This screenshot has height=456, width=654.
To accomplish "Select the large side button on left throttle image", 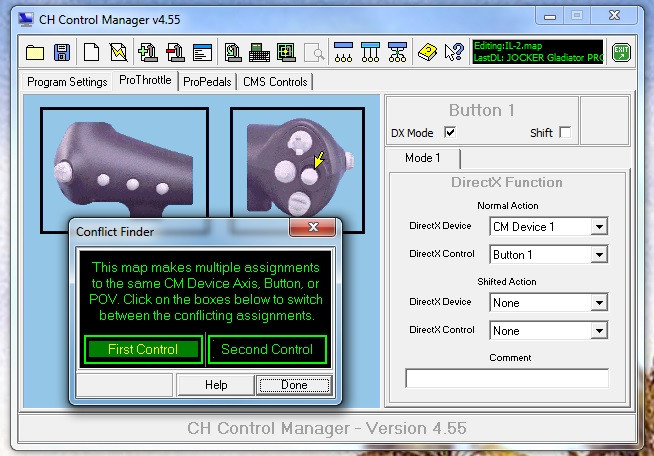I will [x=63, y=172].
